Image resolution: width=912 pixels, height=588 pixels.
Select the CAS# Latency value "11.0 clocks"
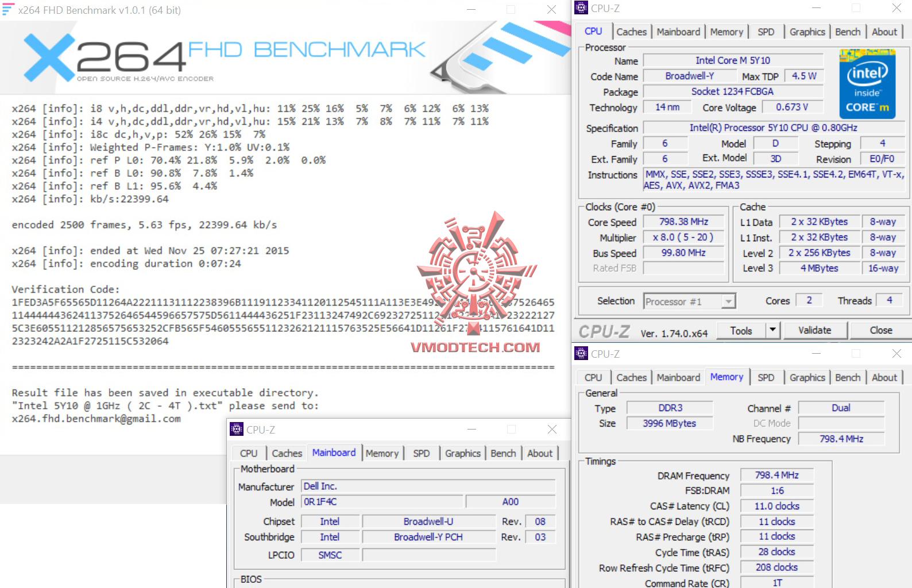pyautogui.click(x=777, y=506)
